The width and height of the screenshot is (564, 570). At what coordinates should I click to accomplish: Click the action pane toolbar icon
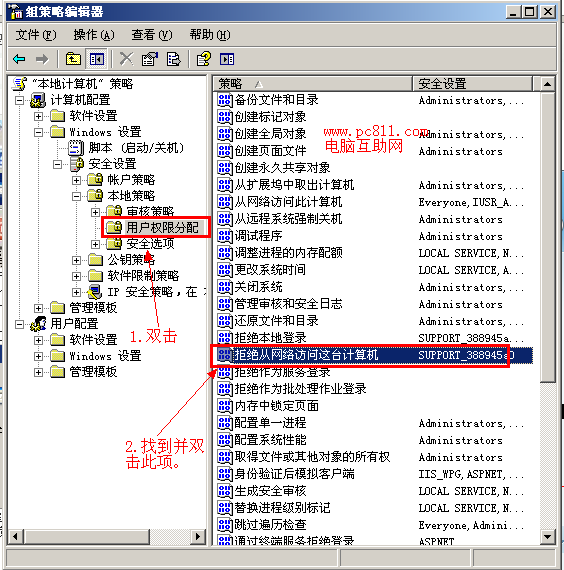click(227, 59)
